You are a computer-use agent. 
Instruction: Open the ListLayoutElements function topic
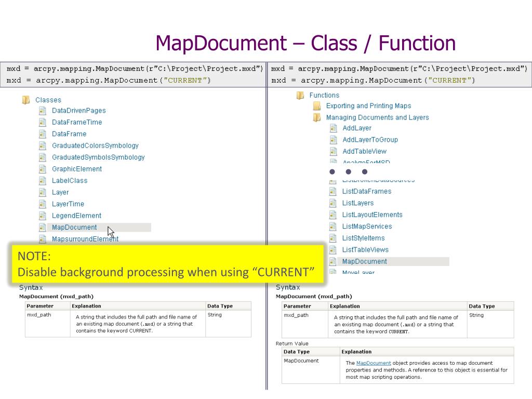pos(372,215)
